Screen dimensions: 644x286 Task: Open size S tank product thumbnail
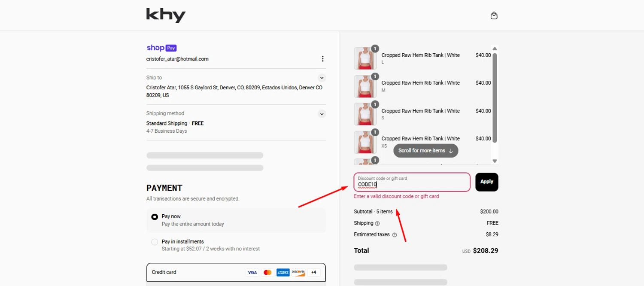point(365,114)
